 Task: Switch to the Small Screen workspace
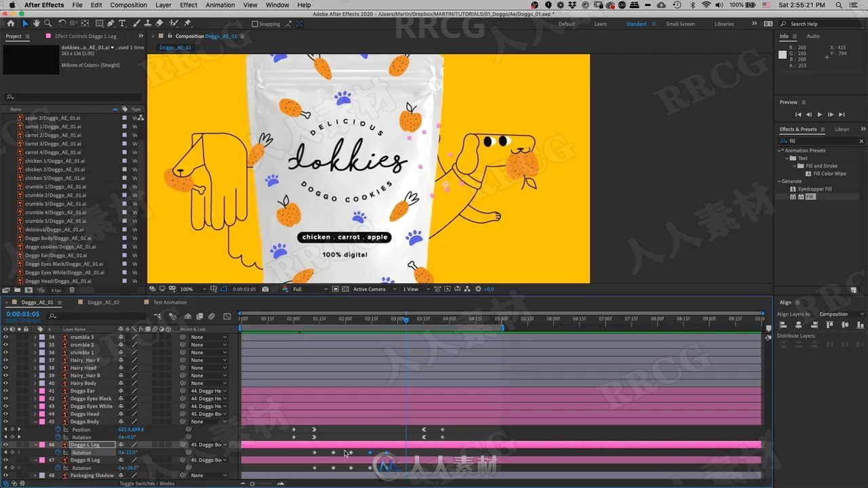click(680, 24)
